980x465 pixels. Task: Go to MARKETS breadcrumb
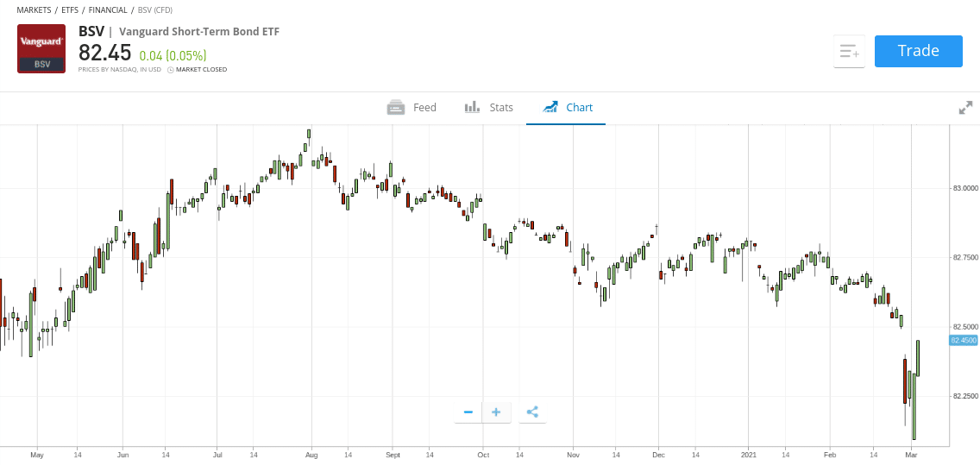pyautogui.click(x=34, y=10)
